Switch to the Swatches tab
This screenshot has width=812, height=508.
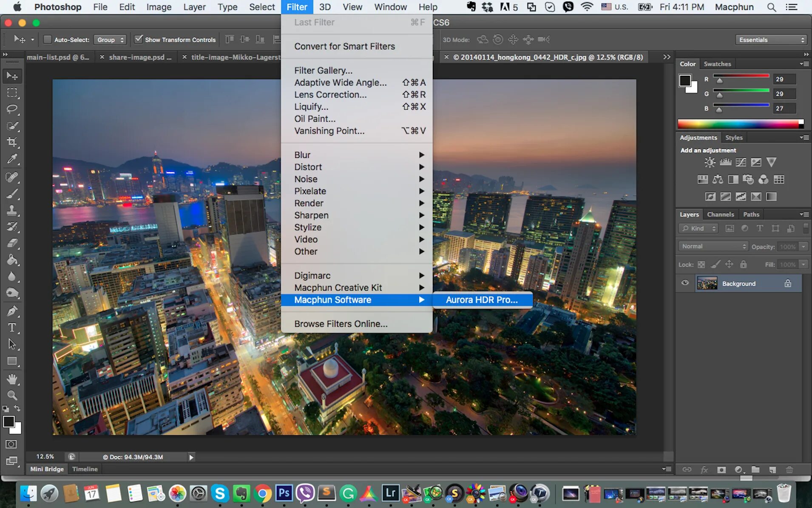717,64
